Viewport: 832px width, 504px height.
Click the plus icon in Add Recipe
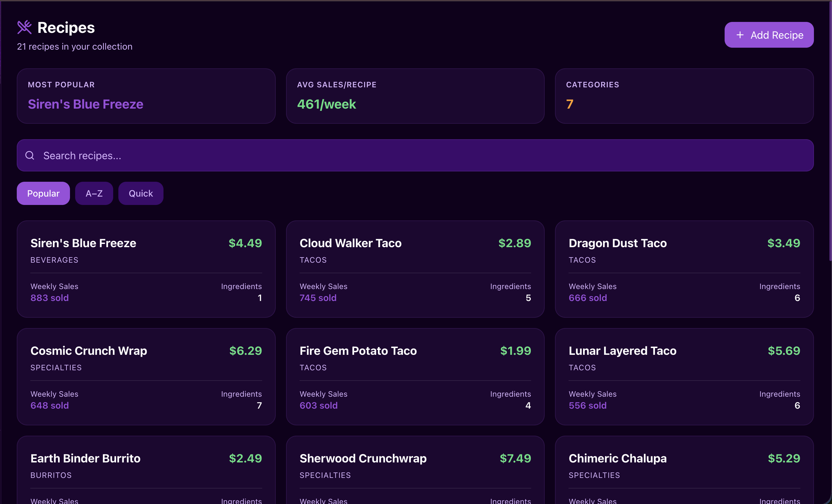click(740, 35)
